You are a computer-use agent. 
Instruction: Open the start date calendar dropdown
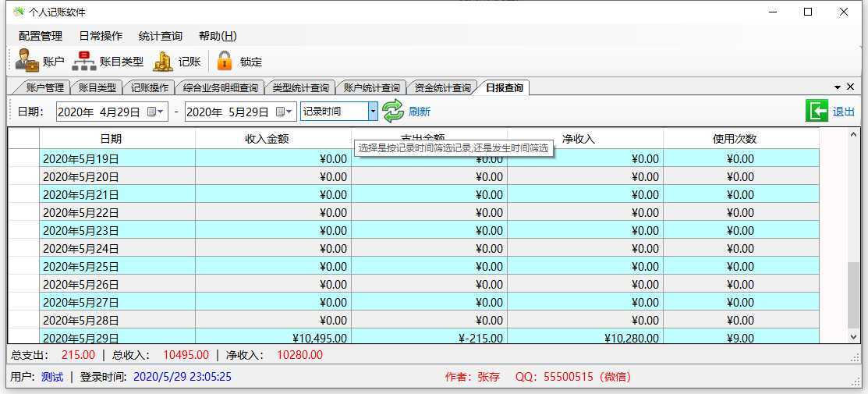pos(156,112)
